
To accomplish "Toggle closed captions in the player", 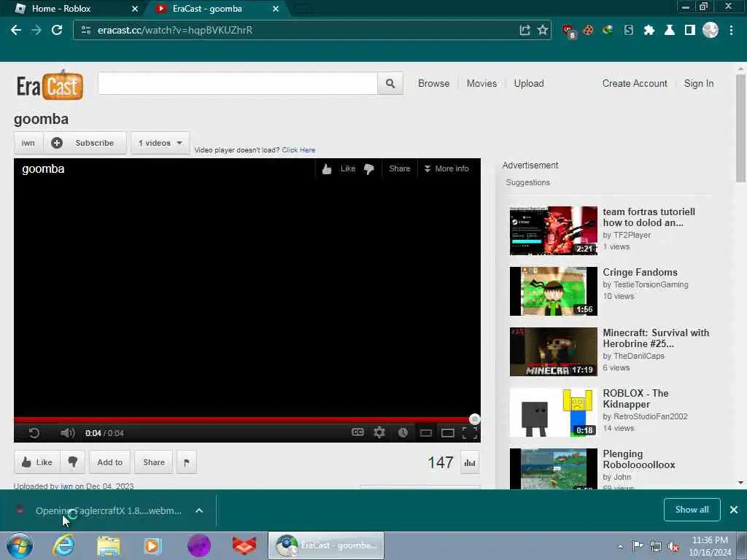I will [x=357, y=432].
